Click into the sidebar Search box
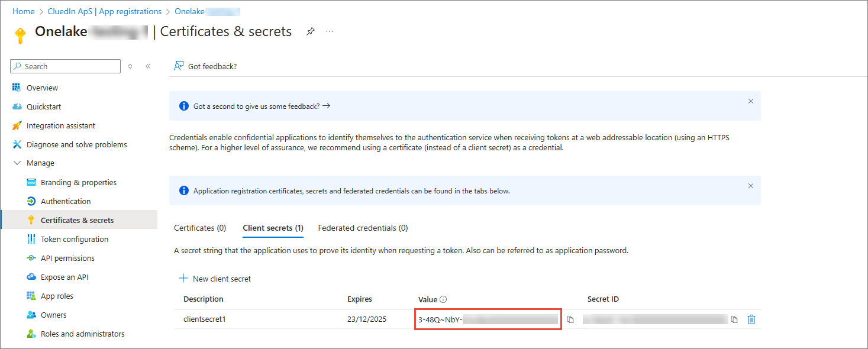Image resolution: width=868 pixels, height=349 pixels. click(x=65, y=66)
